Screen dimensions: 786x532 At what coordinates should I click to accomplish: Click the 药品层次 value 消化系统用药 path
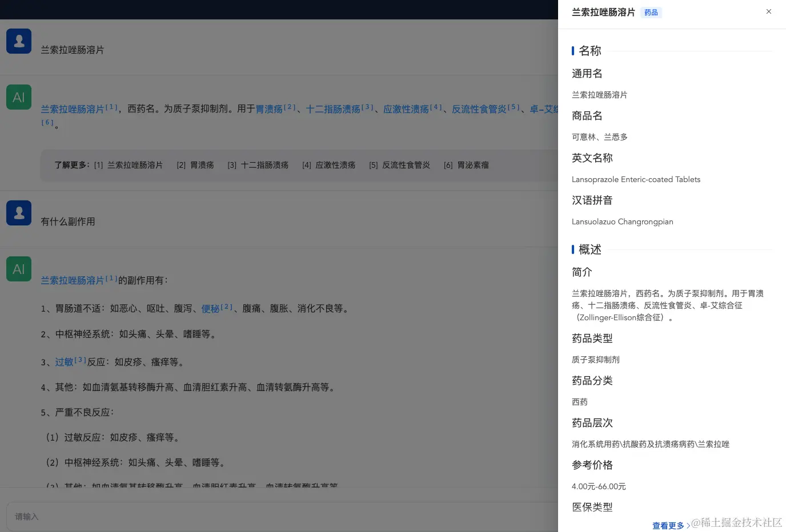pyautogui.click(x=651, y=444)
